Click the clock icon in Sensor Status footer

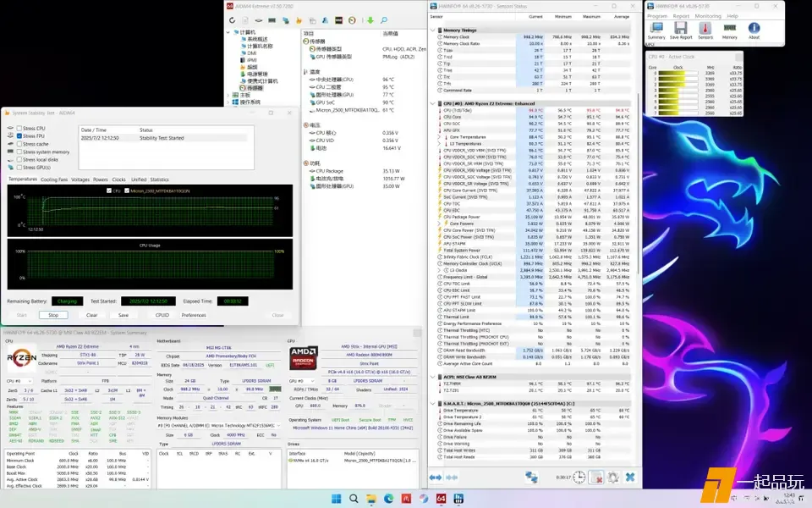(x=579, y=477)
